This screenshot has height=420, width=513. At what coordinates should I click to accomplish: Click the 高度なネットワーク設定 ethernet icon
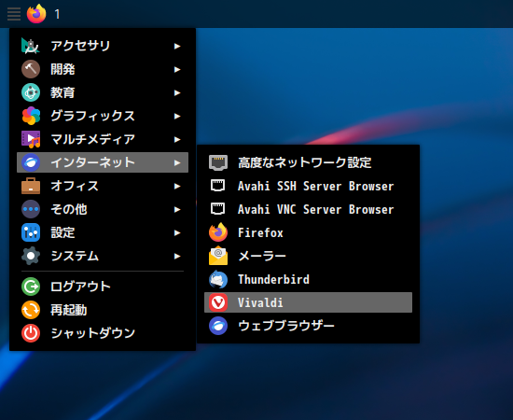point(218,162)
